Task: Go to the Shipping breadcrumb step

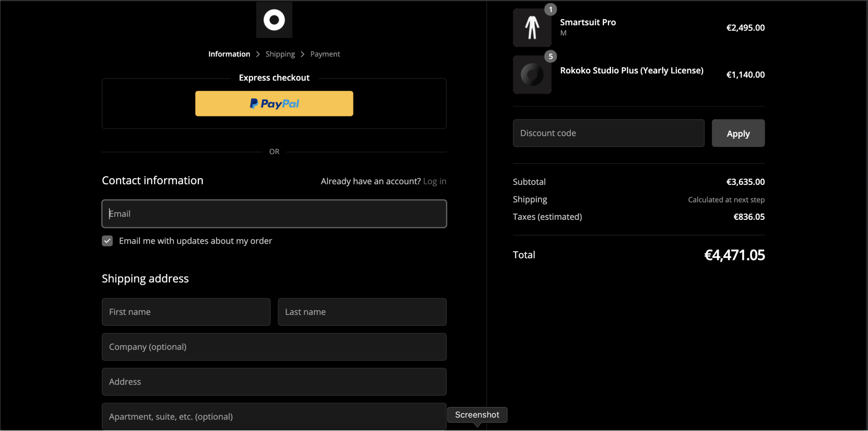Action: [x=280, y=54]
